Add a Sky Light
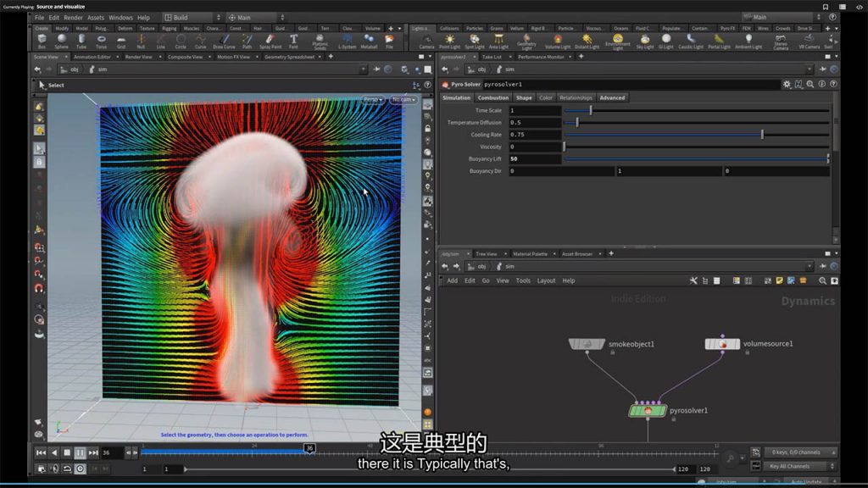 tap(645, 42)
